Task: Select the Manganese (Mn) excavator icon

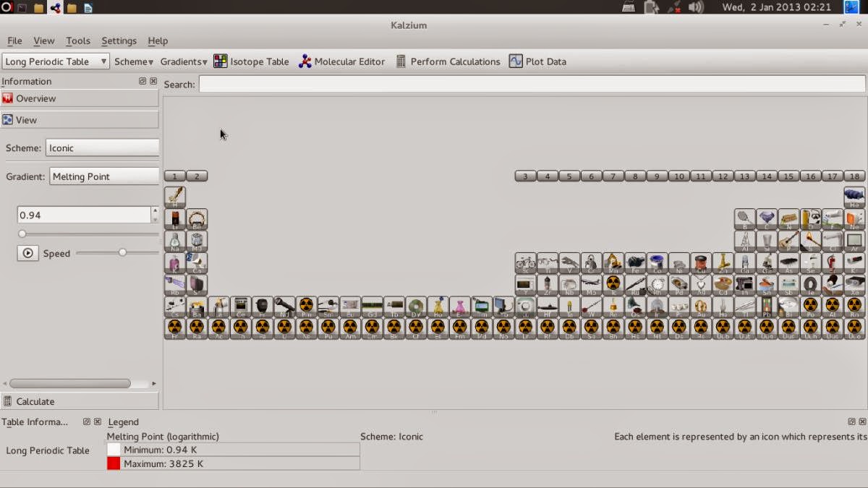Action: [x=613, y=263]
